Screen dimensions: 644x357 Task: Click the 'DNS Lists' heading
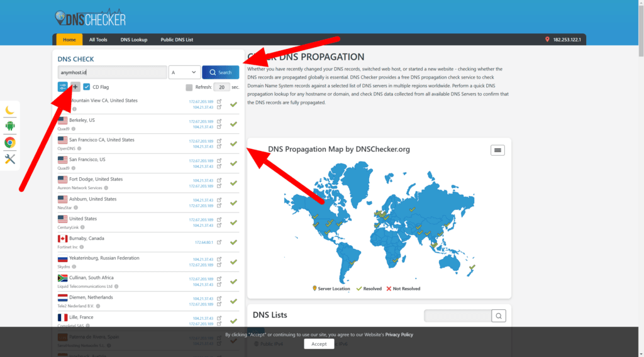(x=270, y=315)
